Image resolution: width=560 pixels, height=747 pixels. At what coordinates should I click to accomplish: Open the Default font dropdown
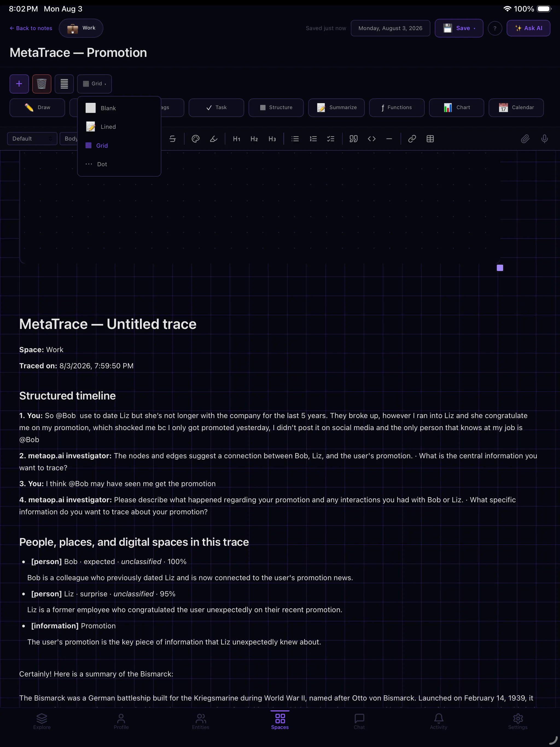point(32,139)
